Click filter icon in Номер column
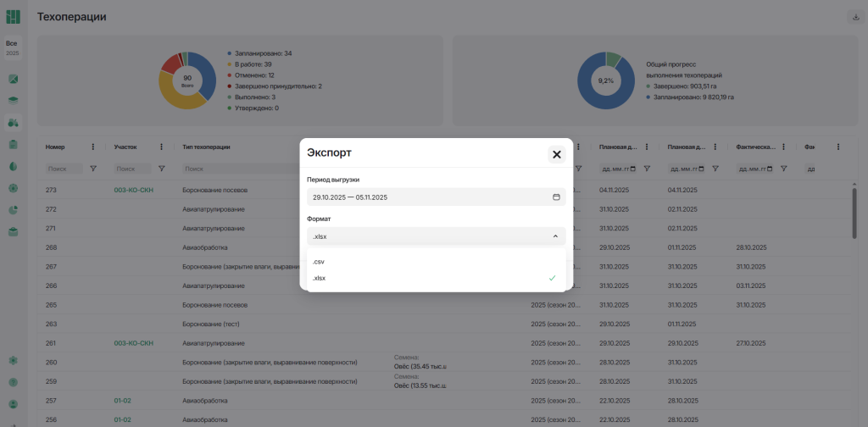Image resolution: width=868 pixels, height=427 pixels. pos(93,169)
